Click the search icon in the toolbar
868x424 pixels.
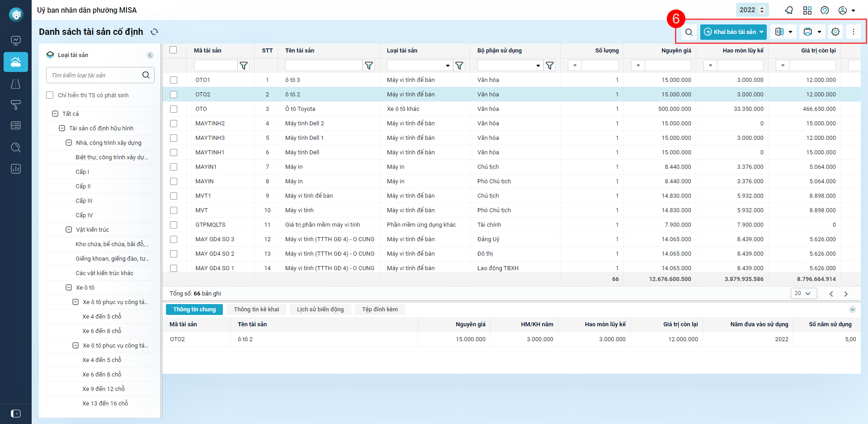point(689,32)
